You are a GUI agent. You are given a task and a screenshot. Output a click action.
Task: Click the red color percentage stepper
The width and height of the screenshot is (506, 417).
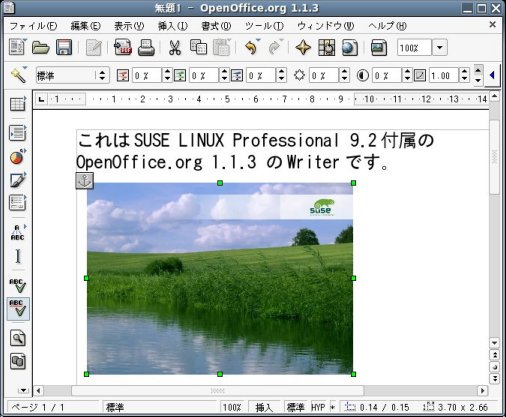(168, 75)
